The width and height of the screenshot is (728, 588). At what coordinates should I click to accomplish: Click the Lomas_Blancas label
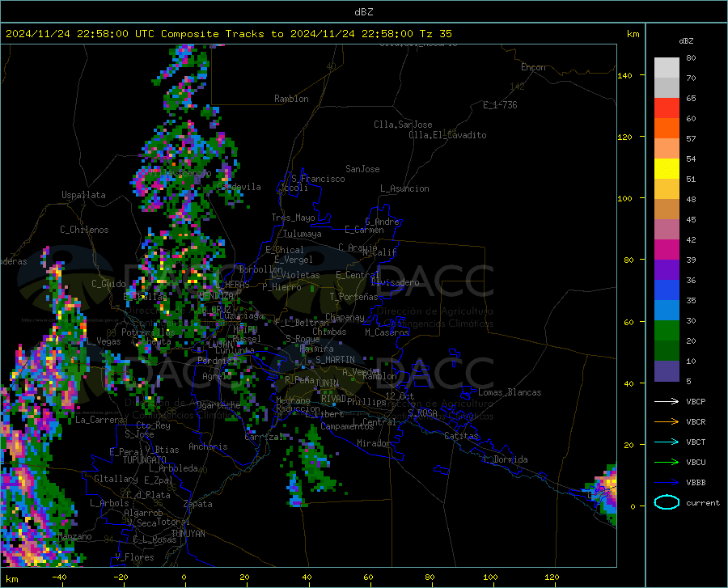tap(510, 392)
